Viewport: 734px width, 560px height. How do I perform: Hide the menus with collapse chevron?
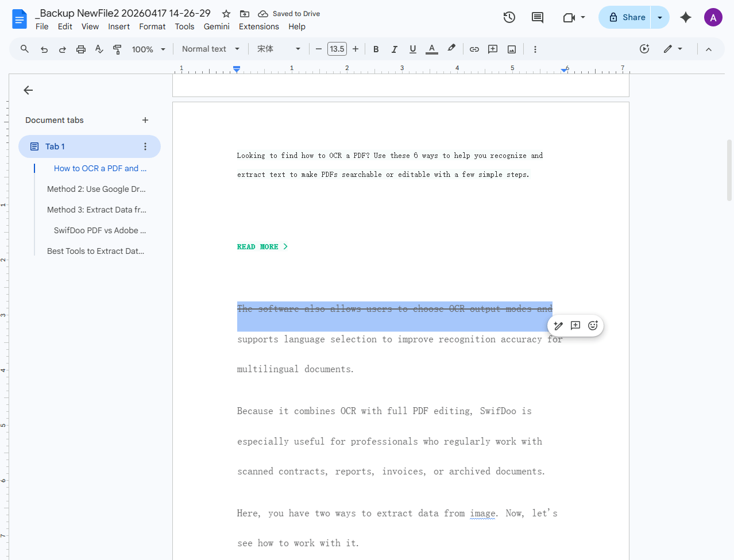[709, 49]
